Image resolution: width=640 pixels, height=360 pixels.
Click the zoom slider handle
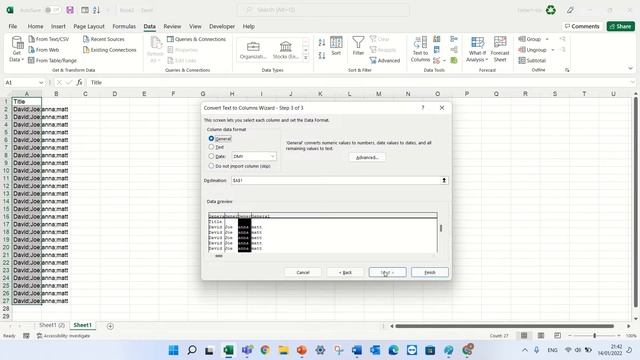point(595,336)
